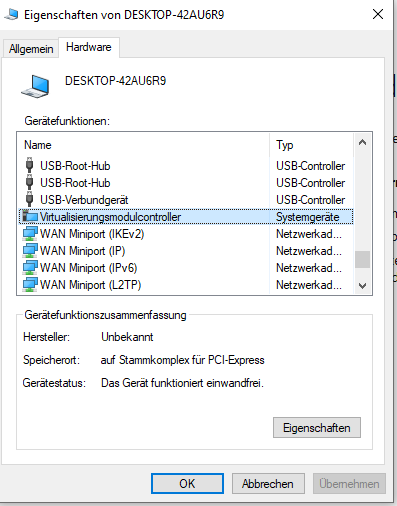397x506 pixels.
Task: Click the scroll down arrow in device list
Action: point(362,286)
